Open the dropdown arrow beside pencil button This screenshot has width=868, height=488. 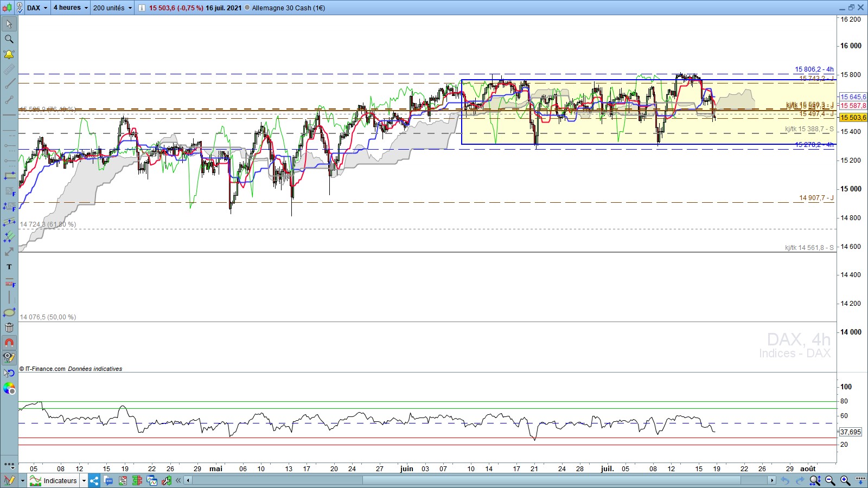22,480
